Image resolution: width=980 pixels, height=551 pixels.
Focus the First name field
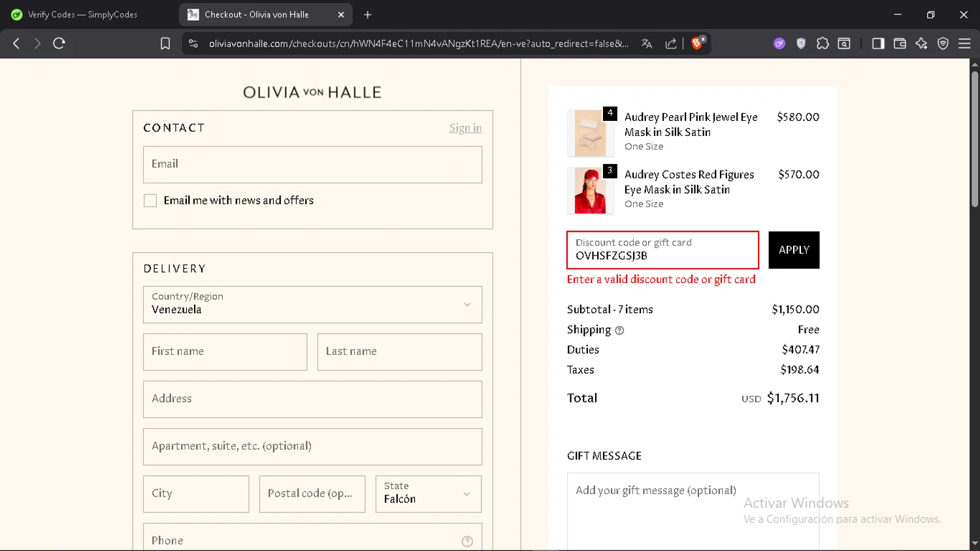(225, 352)
